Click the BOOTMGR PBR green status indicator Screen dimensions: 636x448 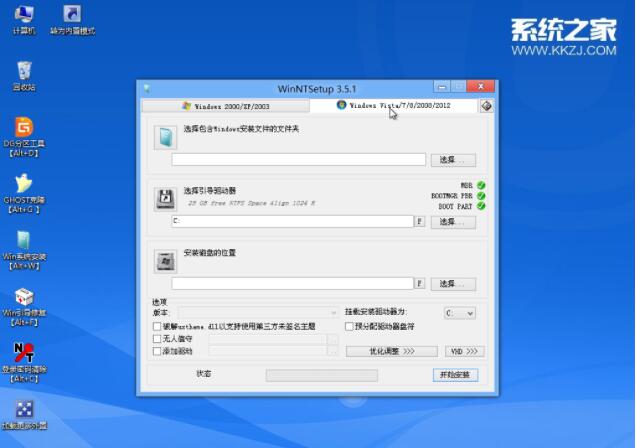[x=481, y=196]
